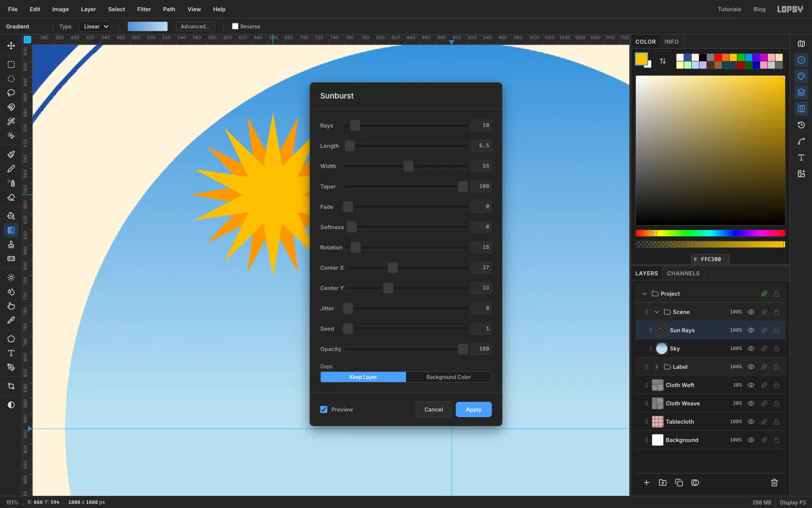
Task: Open History panel in right sidebar
Action: click(801, 125)
